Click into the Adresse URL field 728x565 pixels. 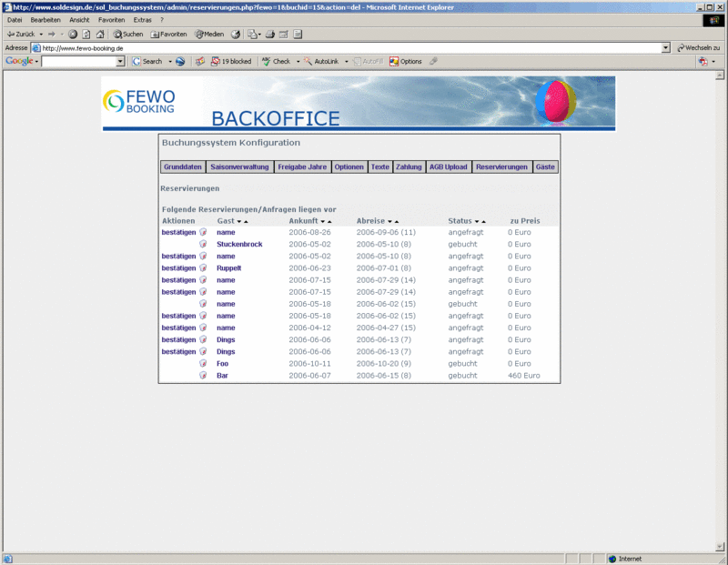(346, 47)
